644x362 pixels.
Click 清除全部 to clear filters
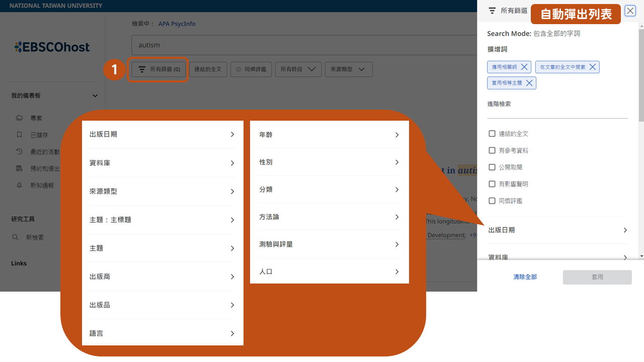pos(525,277)
